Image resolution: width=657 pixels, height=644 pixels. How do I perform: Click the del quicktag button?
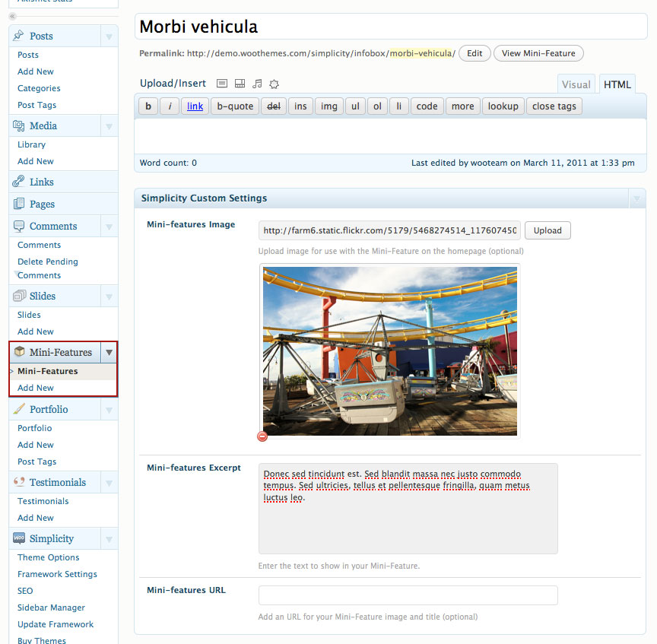(274, 106)
